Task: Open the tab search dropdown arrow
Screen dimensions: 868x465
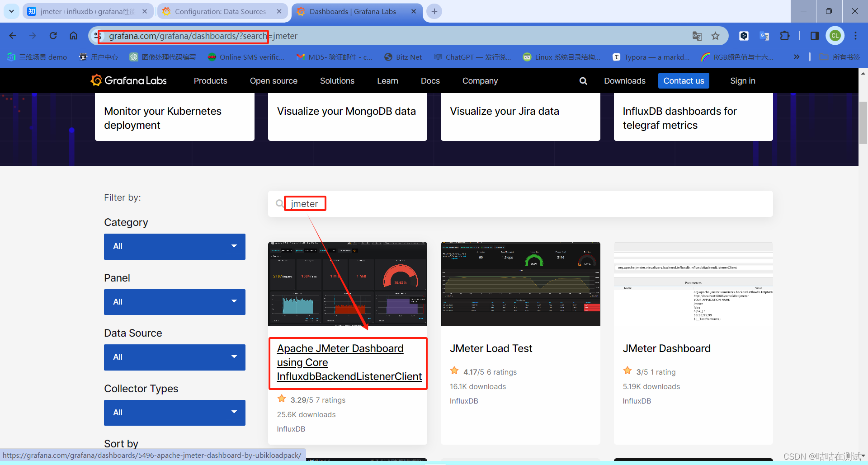Action: 11,11
